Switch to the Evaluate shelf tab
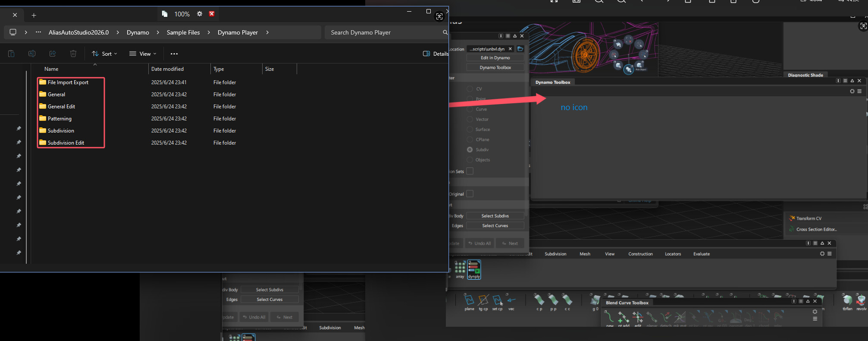This screenshot has width=868, height=341. [702, 254]
